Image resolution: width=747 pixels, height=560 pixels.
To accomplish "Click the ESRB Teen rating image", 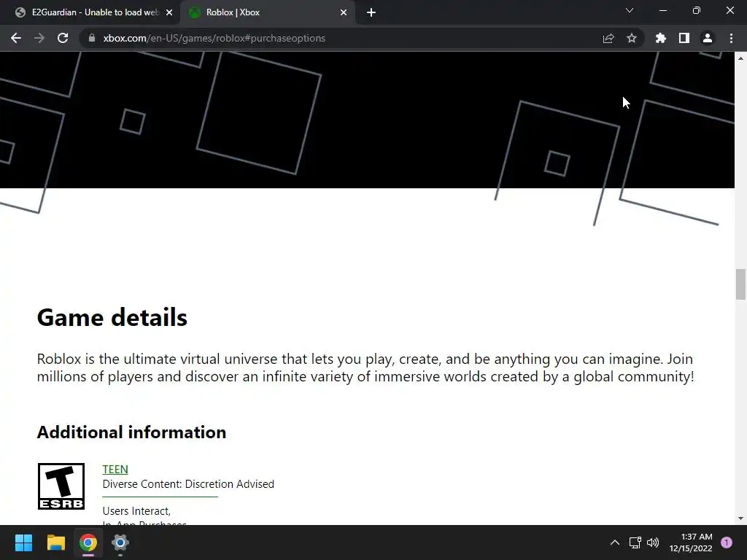I will (61, 486).
